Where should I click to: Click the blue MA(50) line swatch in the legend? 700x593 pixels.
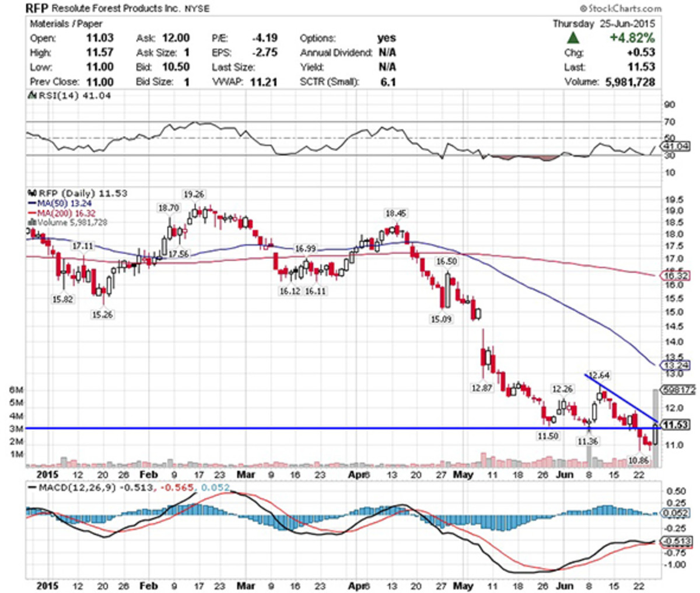click(32, 203)
